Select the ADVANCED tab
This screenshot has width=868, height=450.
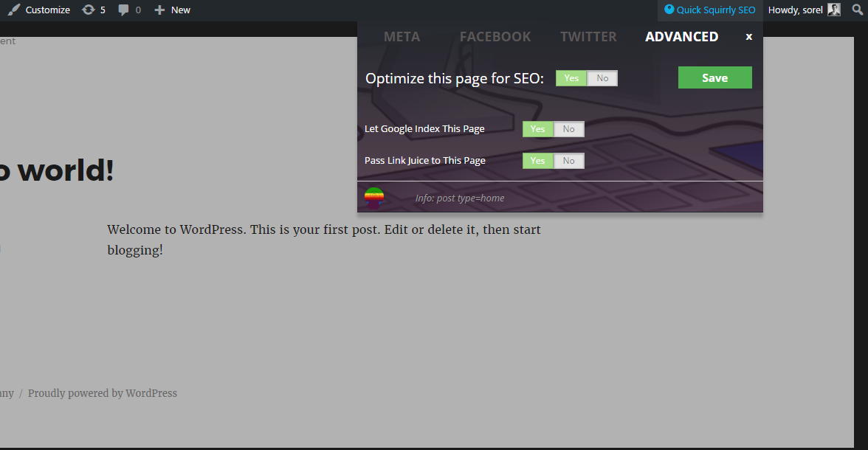tap(681, 37)
